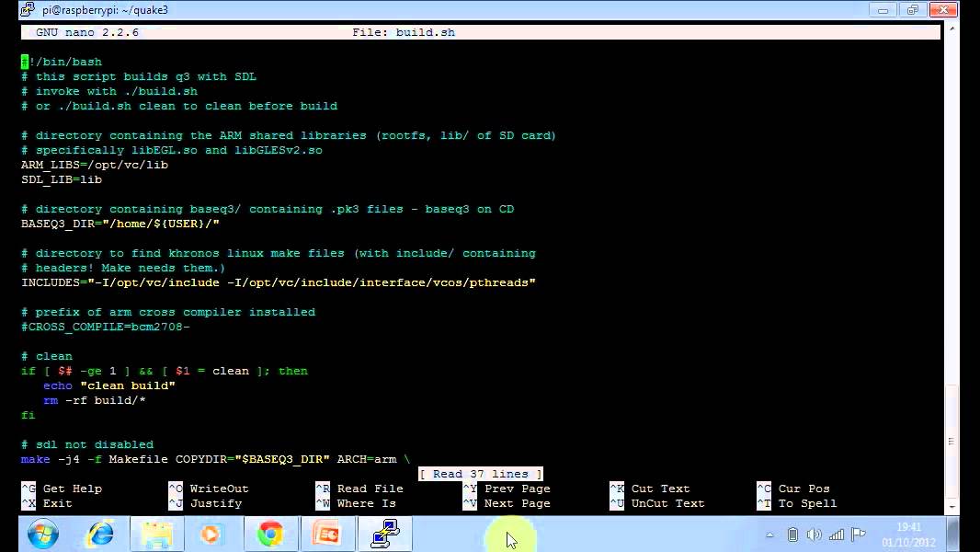Open PuTTY system menu icon in title bar
This screenshot has width=980, height=552.
[x=28, y=9]
